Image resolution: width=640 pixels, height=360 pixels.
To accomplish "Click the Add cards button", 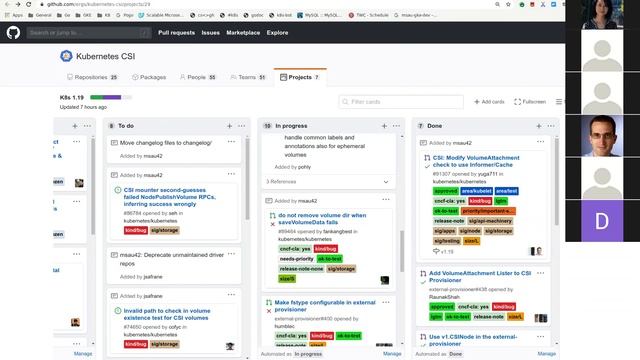I will coord(489,102).
